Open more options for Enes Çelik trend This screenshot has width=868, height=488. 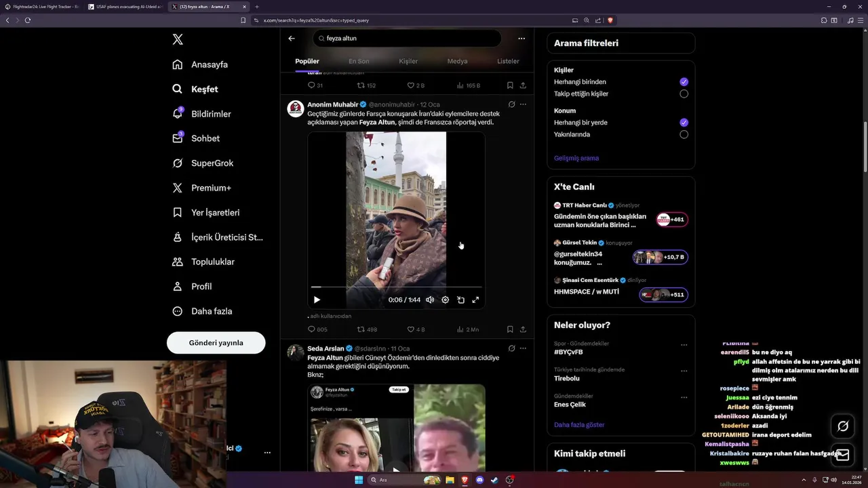pyautogui.click(x=684, y=397)
